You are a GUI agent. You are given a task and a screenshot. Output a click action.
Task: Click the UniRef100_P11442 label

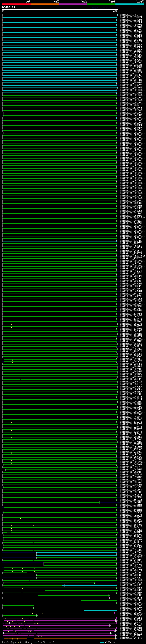click(131, 213)
